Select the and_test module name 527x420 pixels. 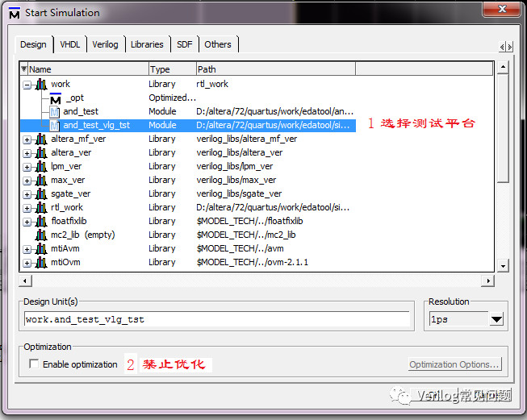(x=81, y=112)
